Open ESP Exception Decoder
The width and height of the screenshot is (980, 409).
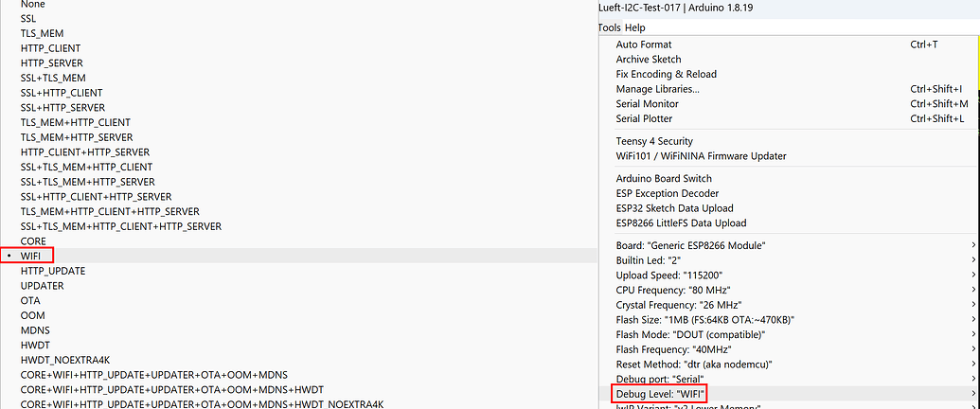pyautogui.click(x=668, y=193)
